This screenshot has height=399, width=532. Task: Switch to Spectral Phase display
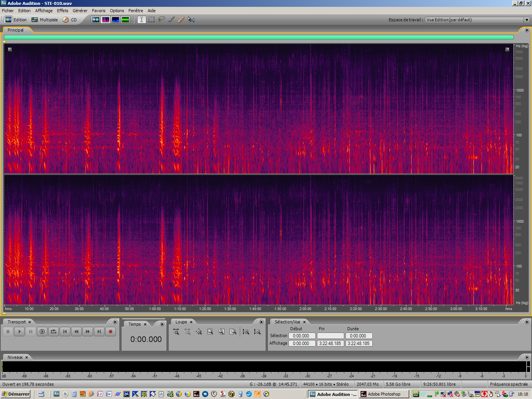tap(125, 19)
